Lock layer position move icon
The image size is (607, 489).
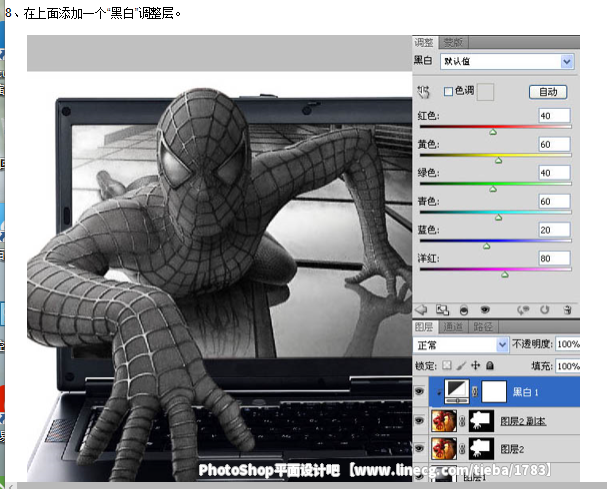pyautogui.click(x=475, y=365)
